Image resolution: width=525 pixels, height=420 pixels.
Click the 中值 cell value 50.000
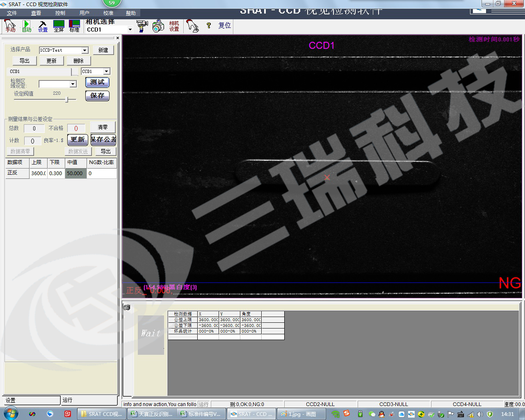(x=76, y=173)
